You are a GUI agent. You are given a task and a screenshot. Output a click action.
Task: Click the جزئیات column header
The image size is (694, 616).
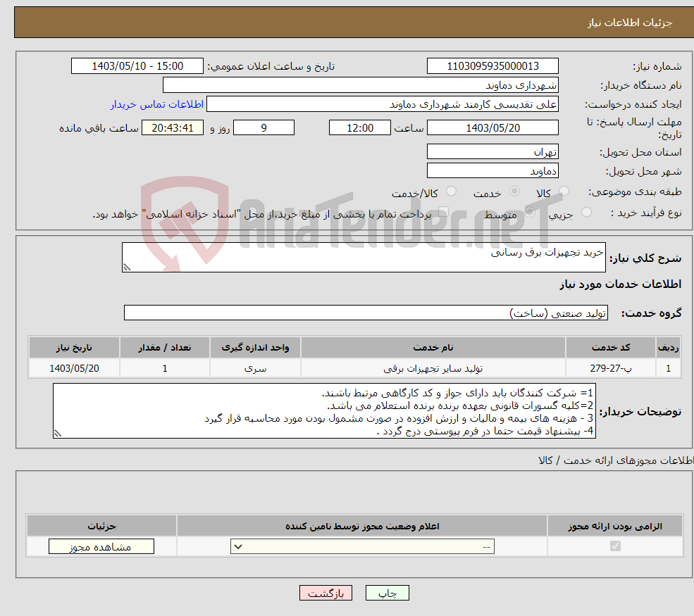click(101, 526)
